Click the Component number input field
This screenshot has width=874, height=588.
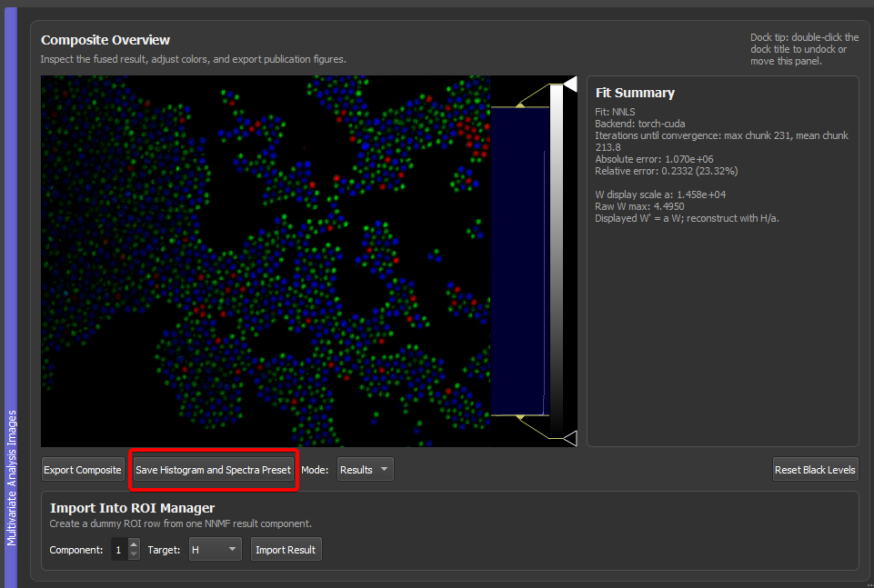(119, 550)
